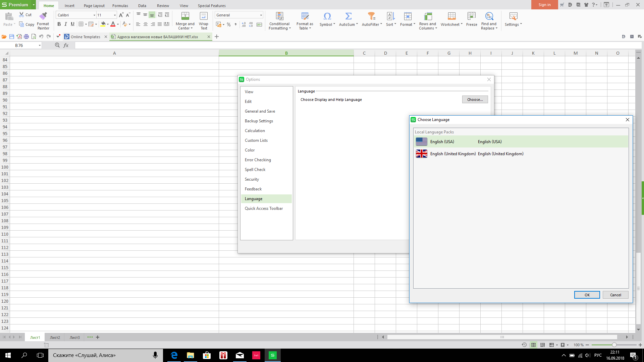The height and width of the screenshot is (362, 644).
Task: Toggle underline formatting
Action: pos(72,24)
